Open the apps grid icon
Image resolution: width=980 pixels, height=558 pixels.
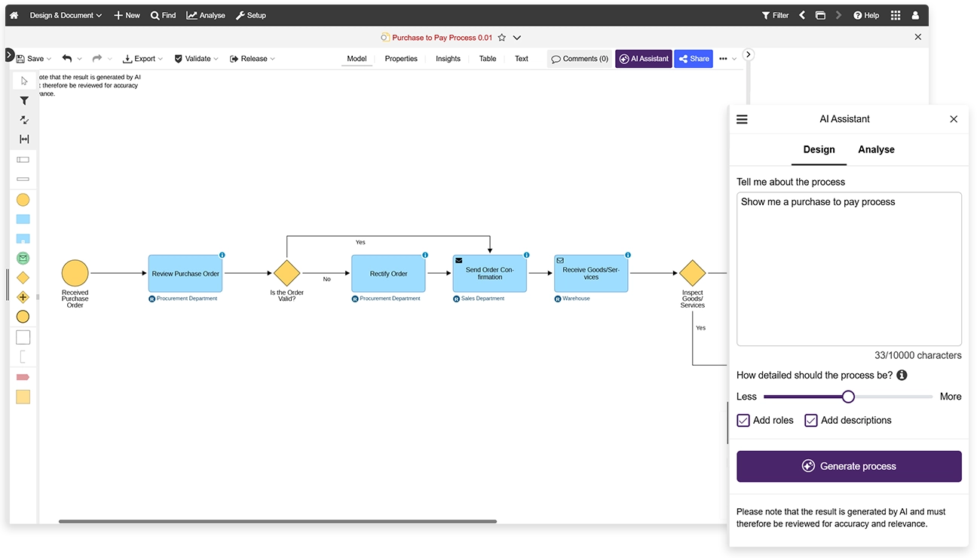click(896, 15)
